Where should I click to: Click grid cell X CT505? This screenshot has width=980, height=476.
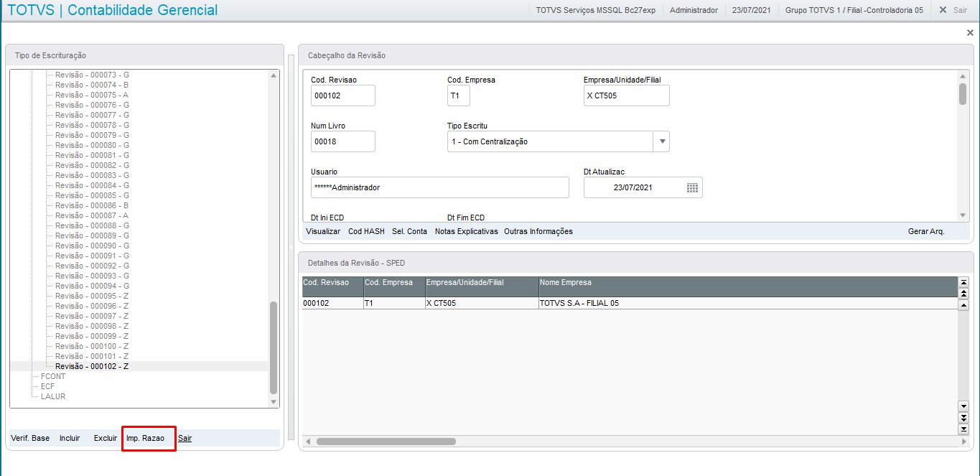482,303
